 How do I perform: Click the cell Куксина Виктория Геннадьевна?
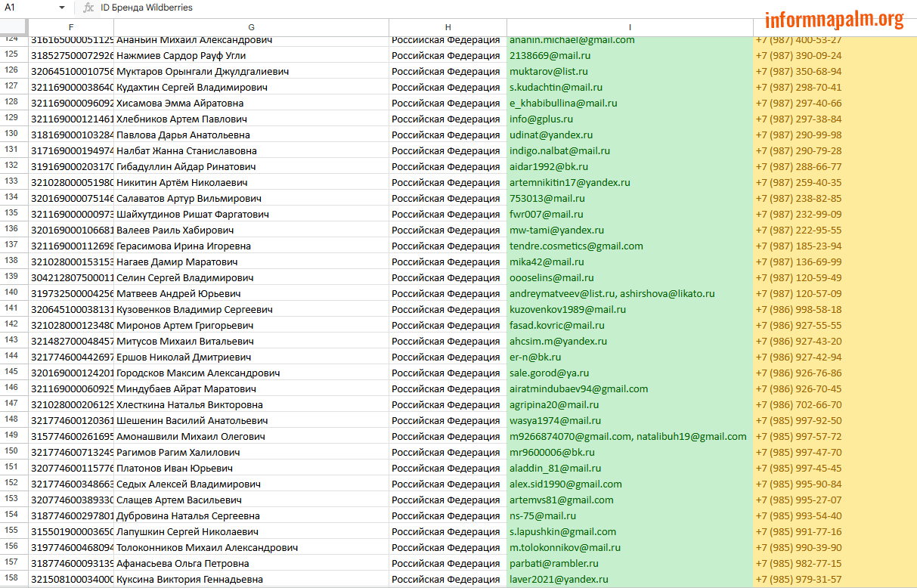click(x=251, y=579)
